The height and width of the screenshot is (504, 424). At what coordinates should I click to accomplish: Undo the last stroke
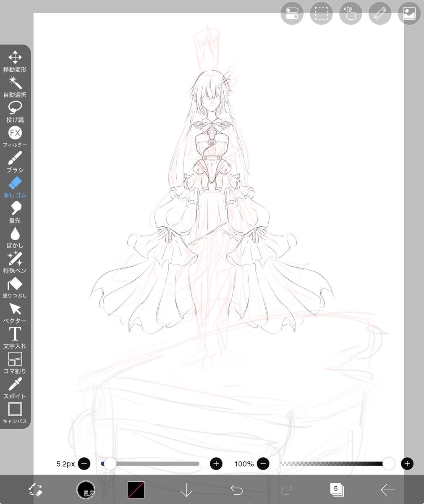point(237,490)
